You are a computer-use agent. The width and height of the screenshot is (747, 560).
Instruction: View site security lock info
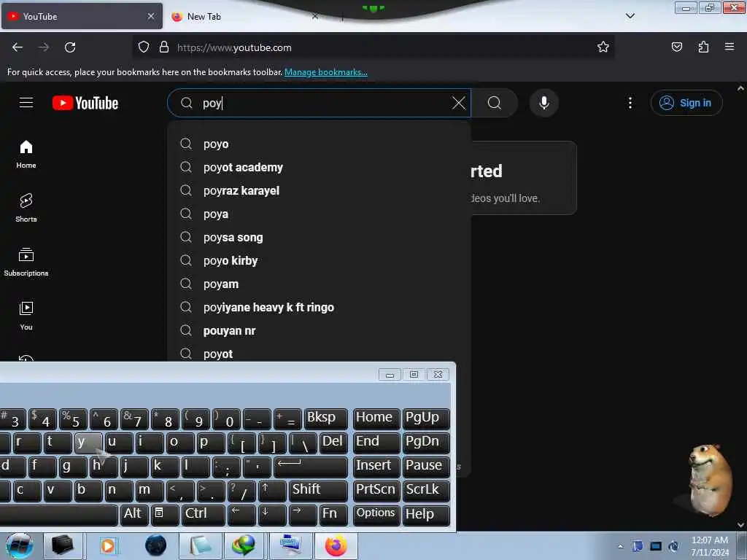[164, 47]
